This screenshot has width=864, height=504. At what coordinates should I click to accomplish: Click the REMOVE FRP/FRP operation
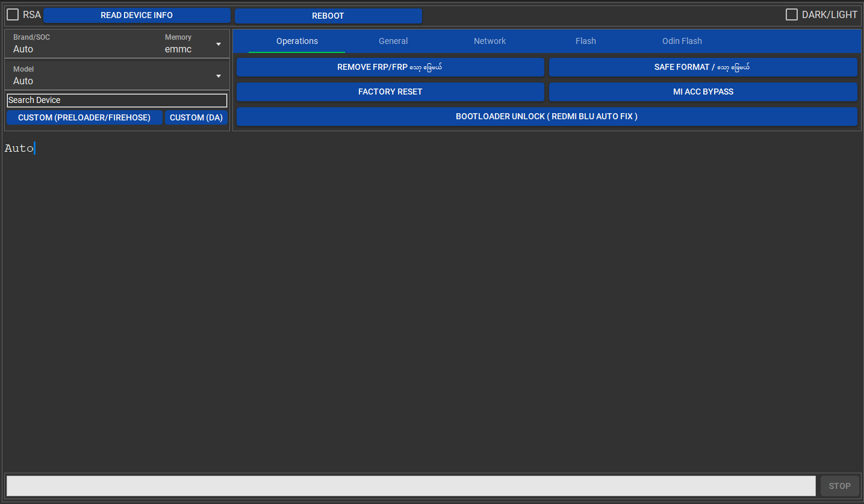pyautogui.click(x=390, y=67)
